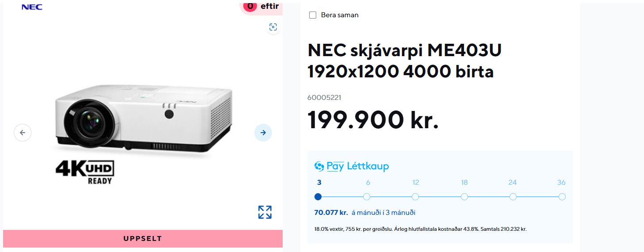
Task: Click the product number 60005221
Action: [x=324, y=98]
